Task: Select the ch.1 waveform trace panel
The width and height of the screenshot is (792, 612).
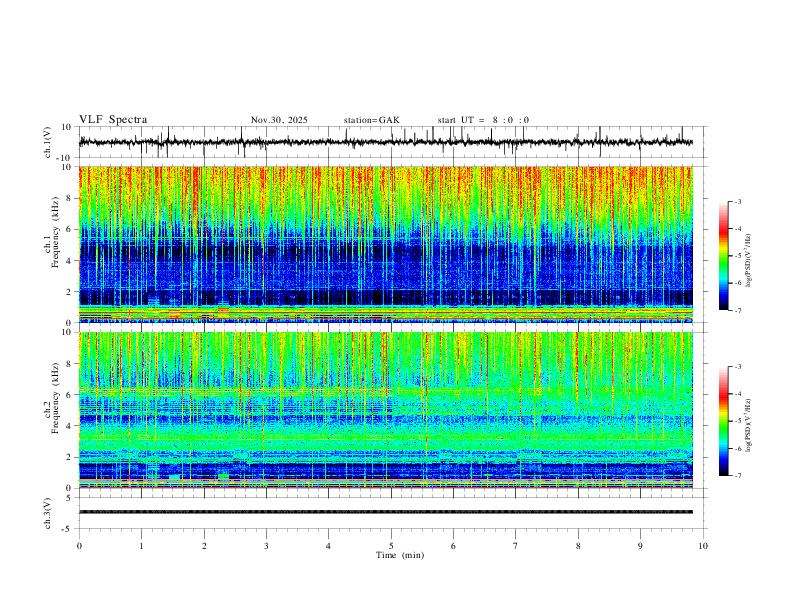Action: [x=391, y=142]
